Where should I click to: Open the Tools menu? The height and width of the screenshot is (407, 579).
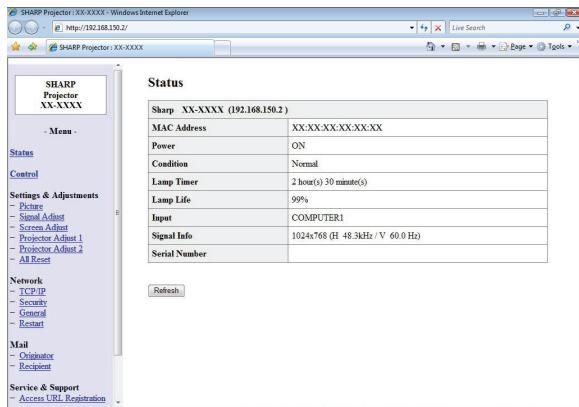tap(554, 47)
